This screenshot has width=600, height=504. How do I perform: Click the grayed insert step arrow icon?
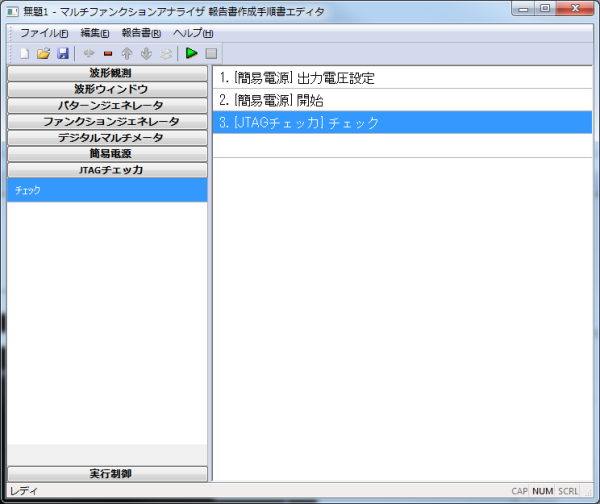click(x=89, y=54)
